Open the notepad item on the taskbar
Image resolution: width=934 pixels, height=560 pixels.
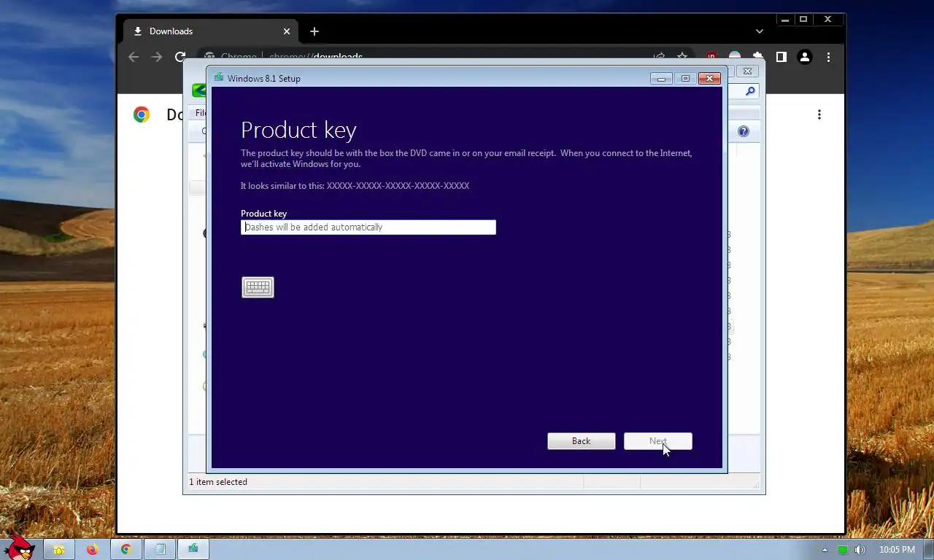[x=160, y=549]
